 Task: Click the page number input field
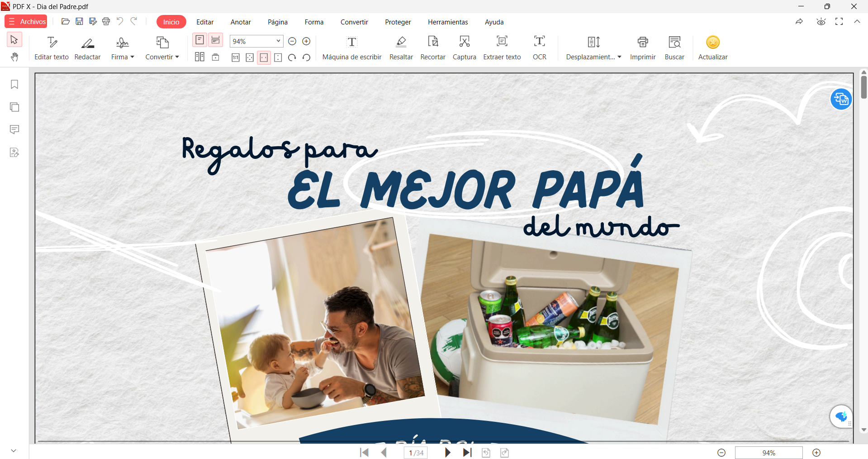416,453
